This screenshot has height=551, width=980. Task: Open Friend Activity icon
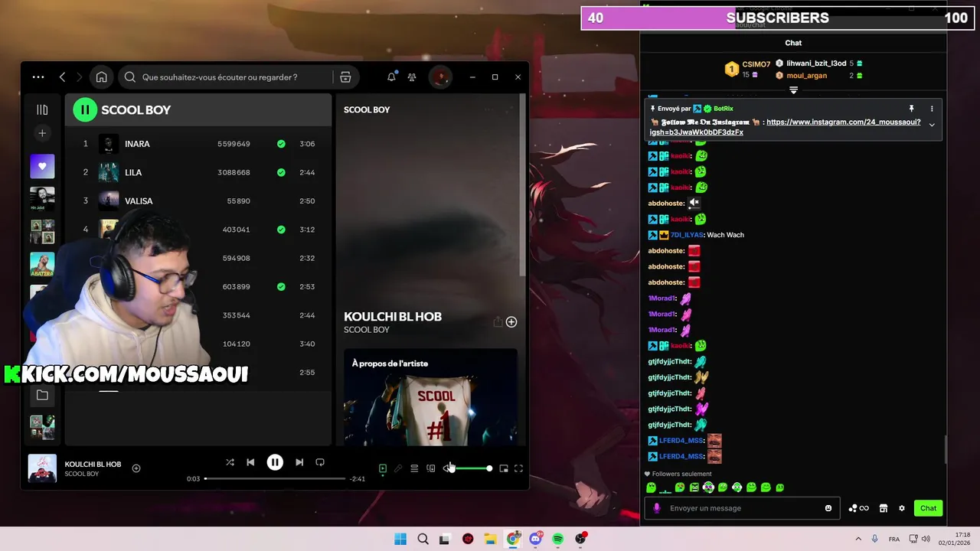click(x=412, y=77)
